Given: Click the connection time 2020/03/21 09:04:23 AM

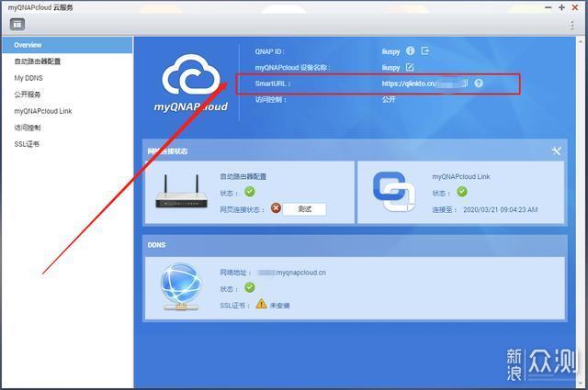Looking at the screenshot, I should click(x=500, y=210).
